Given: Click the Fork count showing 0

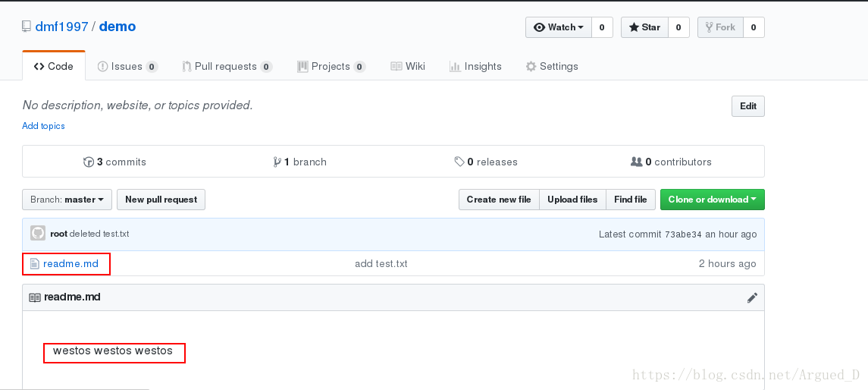Looking at the screenshot, I should click(754, 27).
